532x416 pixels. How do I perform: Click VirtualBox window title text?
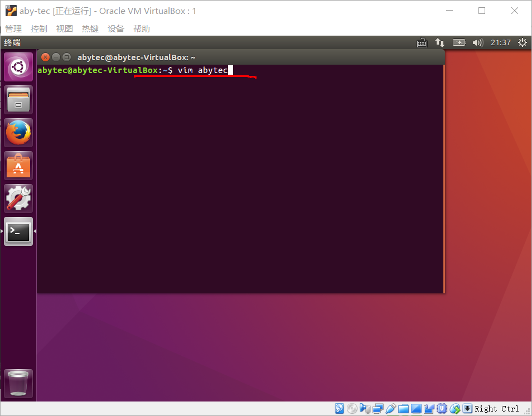pyautogui.click(x=108, y=11)
